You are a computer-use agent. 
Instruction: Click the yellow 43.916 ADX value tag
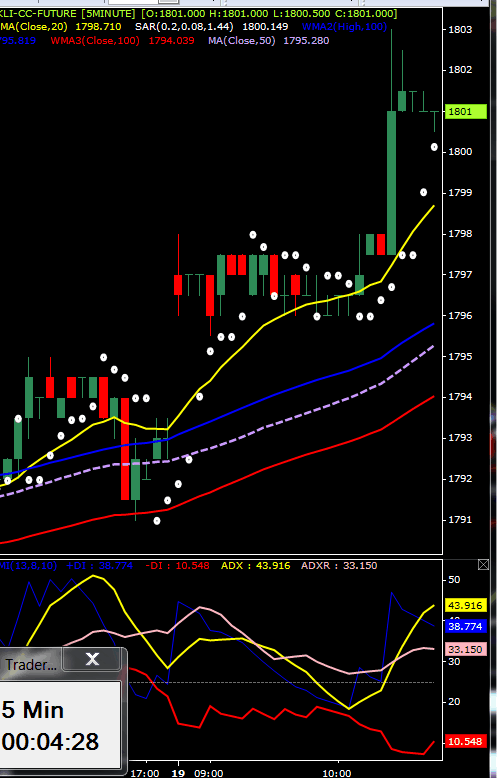click(466, 605)
